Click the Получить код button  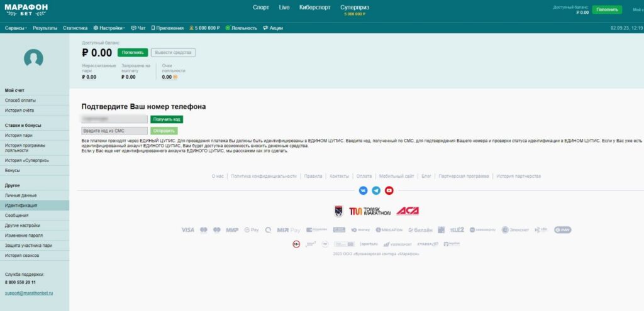click(167, 119)
